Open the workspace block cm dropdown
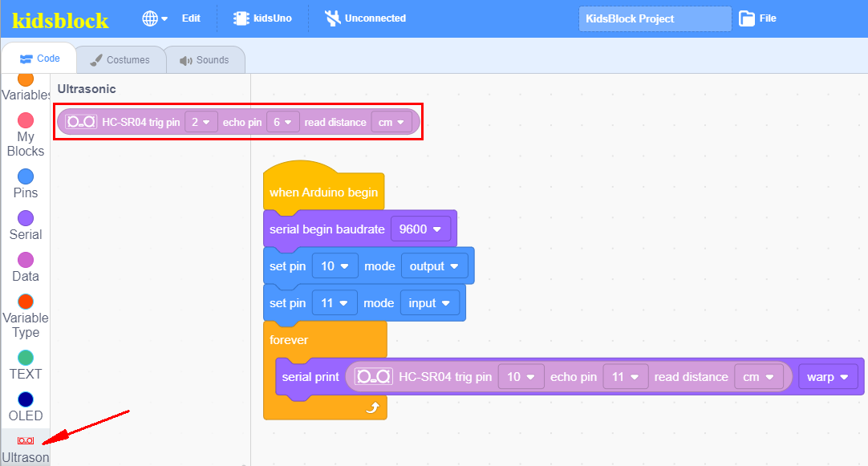 tap(758, 377)
